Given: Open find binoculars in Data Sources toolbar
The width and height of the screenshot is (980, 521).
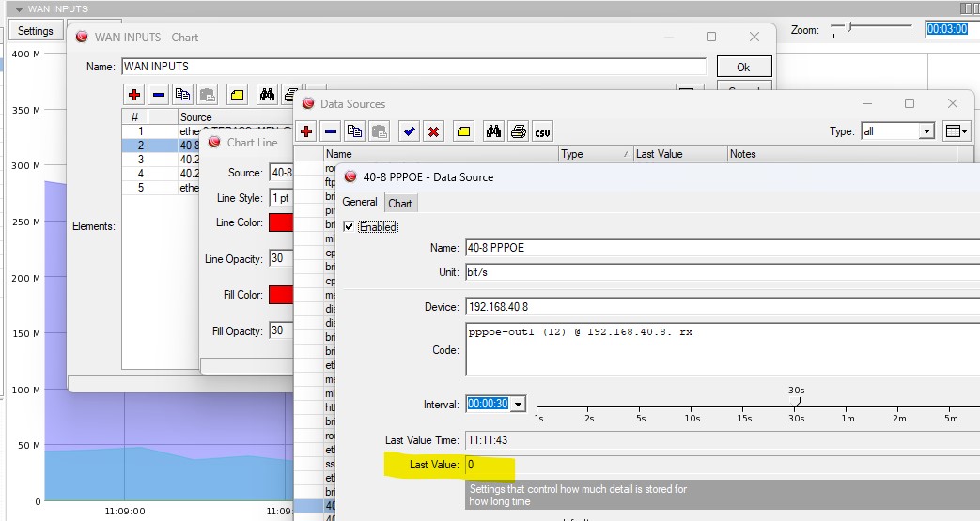Looking at the screenshot, I should tap(493, 131).
